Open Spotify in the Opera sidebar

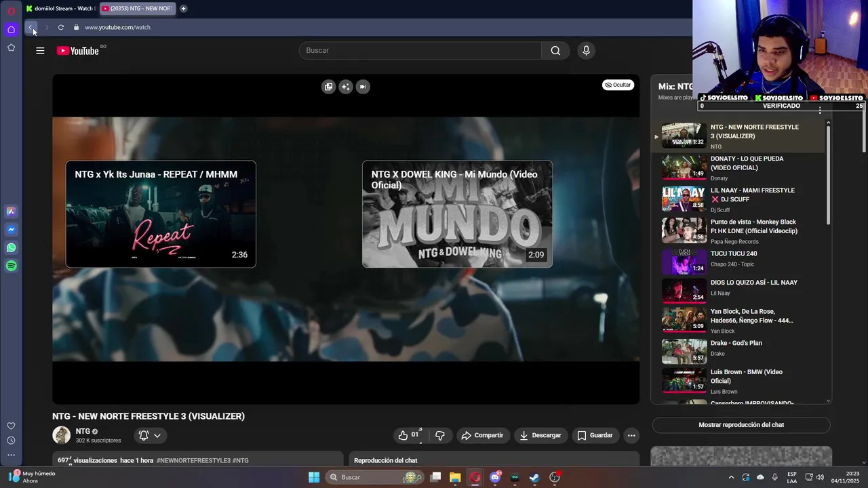coord(11,266)
